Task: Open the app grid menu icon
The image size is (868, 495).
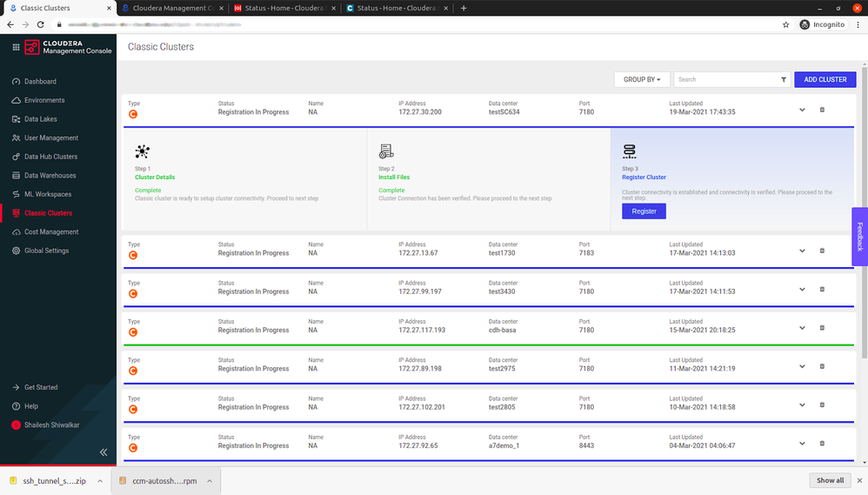Action: point(16,47)
